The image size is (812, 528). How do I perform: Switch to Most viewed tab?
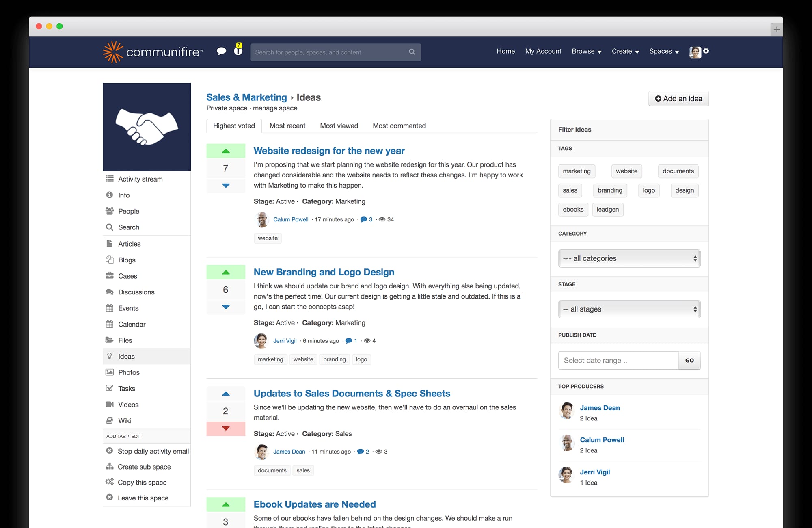339,126
